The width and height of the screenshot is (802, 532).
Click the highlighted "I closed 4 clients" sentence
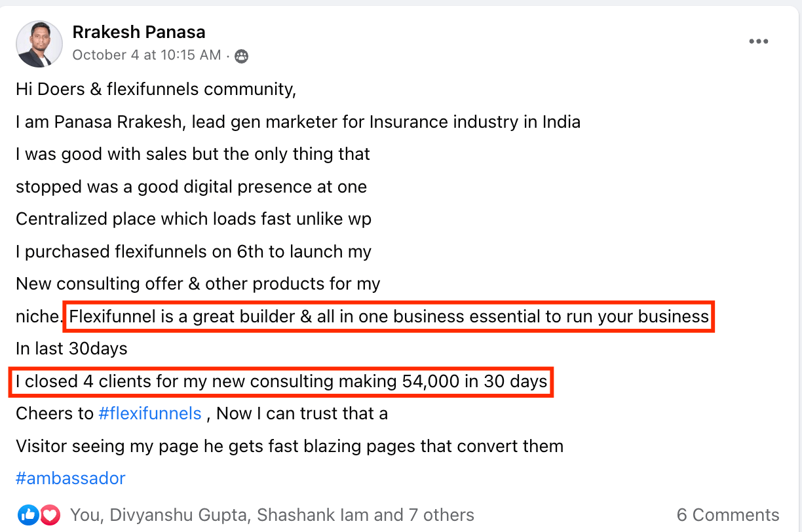(x=281, y=381)
